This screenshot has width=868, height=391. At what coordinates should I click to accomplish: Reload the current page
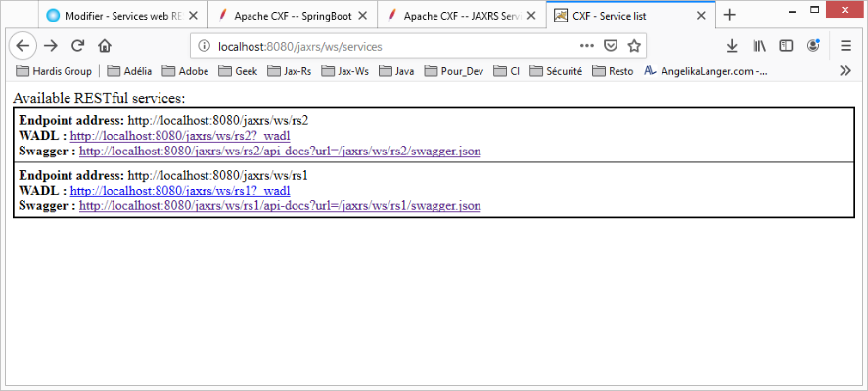click(x=78, y=46)
